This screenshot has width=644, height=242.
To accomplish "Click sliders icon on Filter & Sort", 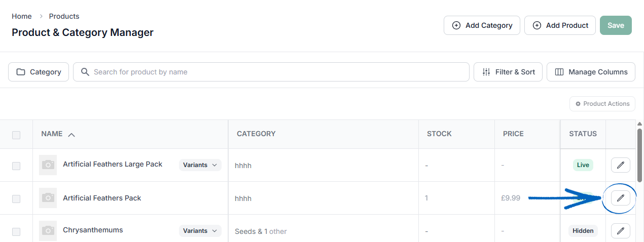I will click(x=486, y=72).
